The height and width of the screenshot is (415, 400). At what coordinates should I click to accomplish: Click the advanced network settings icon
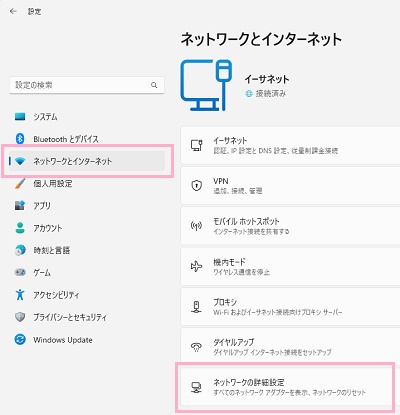(x=196, y=387)
